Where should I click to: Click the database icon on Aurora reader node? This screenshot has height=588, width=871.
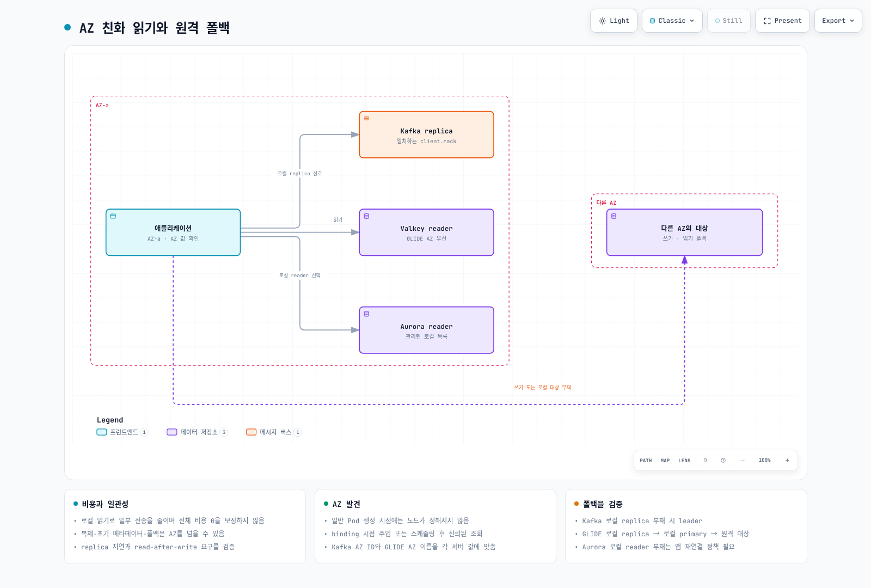pyautogui.click(x=366, y=314)
